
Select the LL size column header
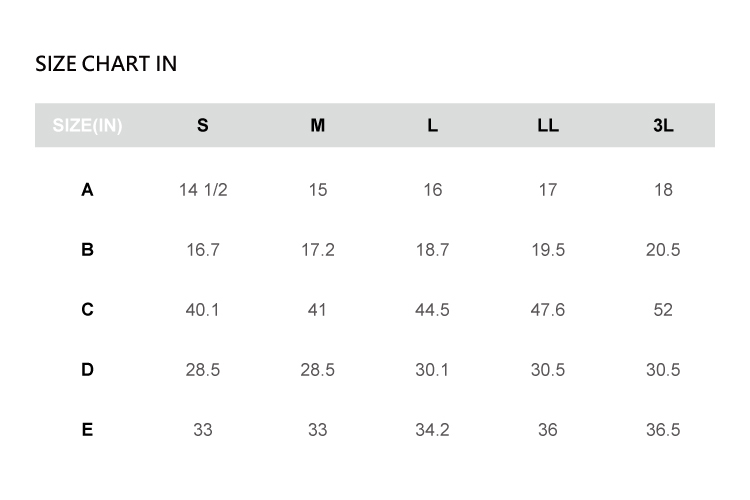coord(547,126)
